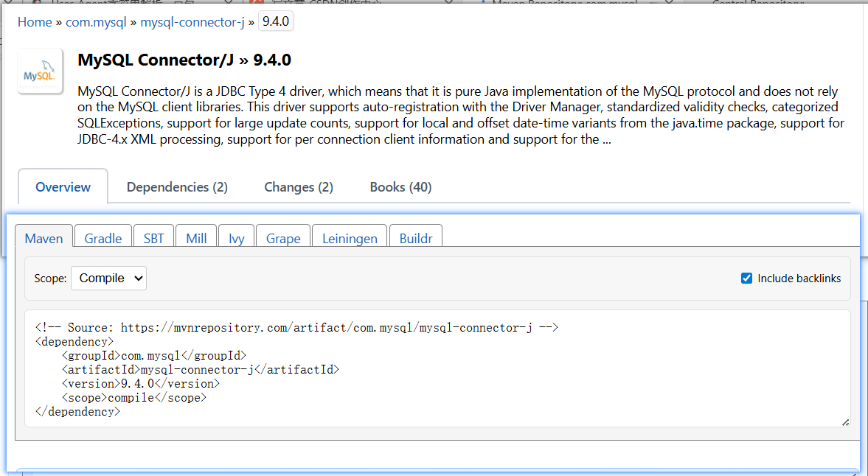Uncheck the Include backlinks checkbox

pos(747,278)
